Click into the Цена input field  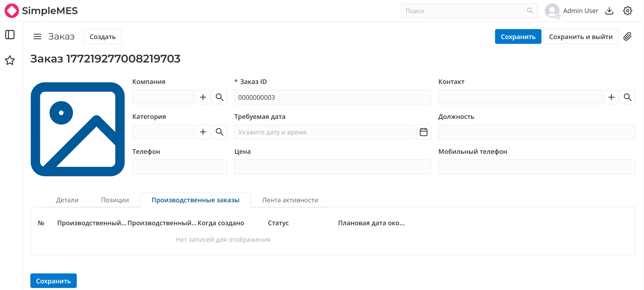coord(333,167)
